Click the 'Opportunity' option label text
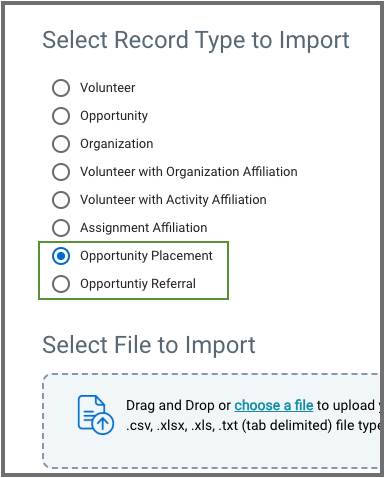384x478 pixels. coord(114,116)
